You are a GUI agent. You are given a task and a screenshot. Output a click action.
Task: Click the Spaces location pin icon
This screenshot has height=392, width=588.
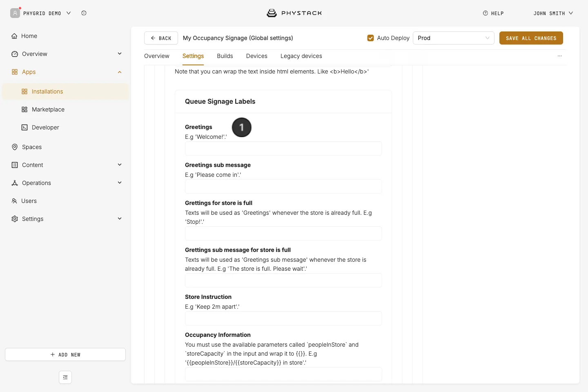click(x=15, y=147)
